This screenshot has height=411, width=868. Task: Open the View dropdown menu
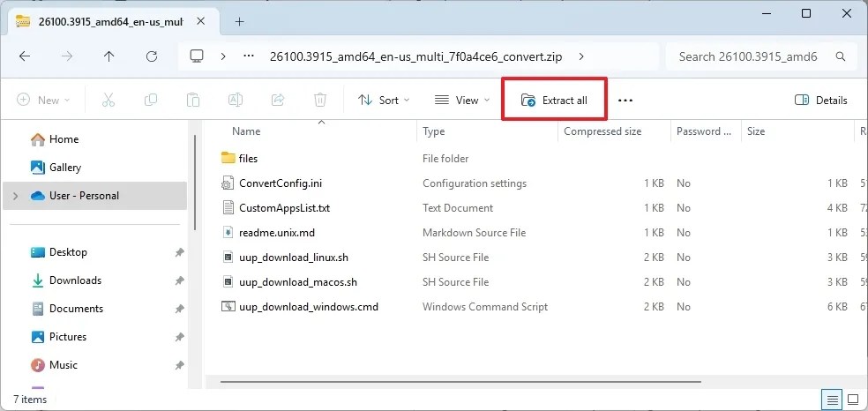click(463, 101)
